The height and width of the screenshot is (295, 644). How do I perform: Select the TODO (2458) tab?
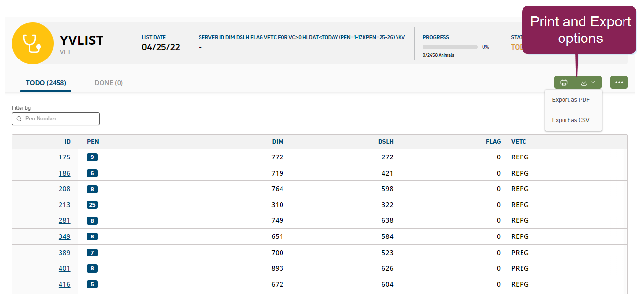click(46, 83)
